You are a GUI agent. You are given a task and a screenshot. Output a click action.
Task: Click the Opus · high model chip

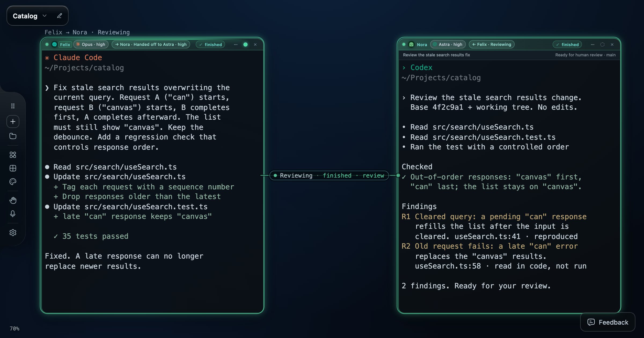tap(91, 45)
